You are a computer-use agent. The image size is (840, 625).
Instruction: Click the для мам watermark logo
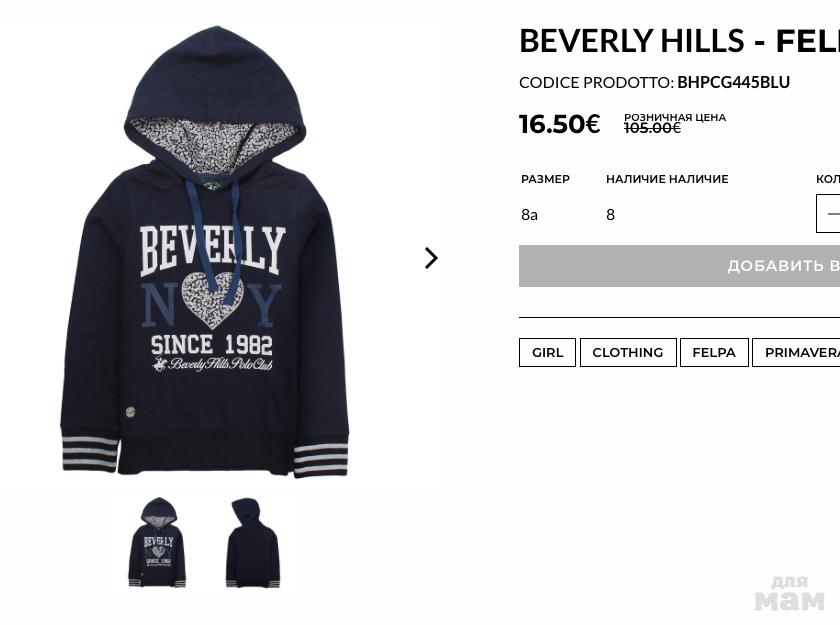tap(790, 593)
